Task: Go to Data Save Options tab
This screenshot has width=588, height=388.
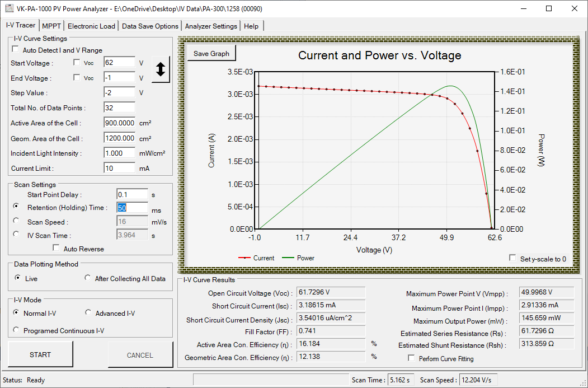Action: [x=150, y=26]
